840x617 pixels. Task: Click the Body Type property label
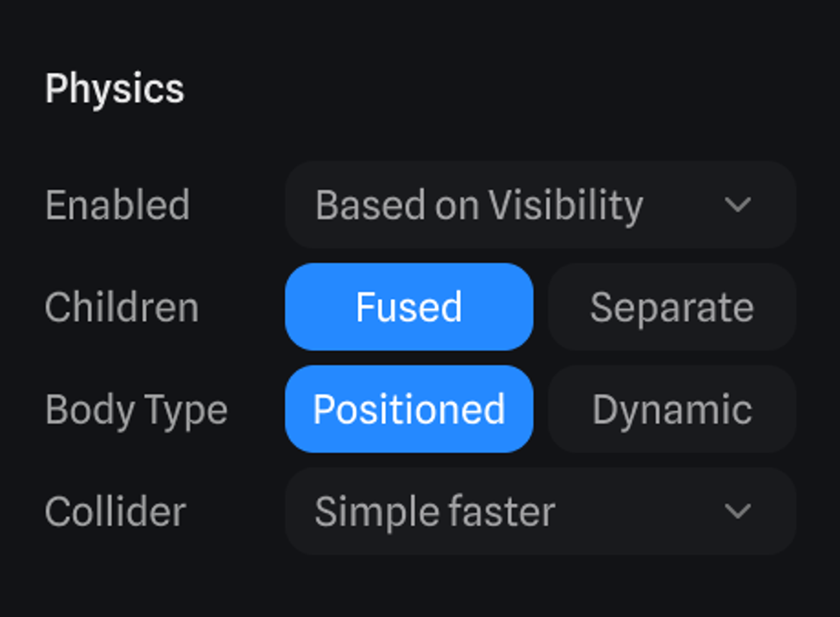[136, 409]
